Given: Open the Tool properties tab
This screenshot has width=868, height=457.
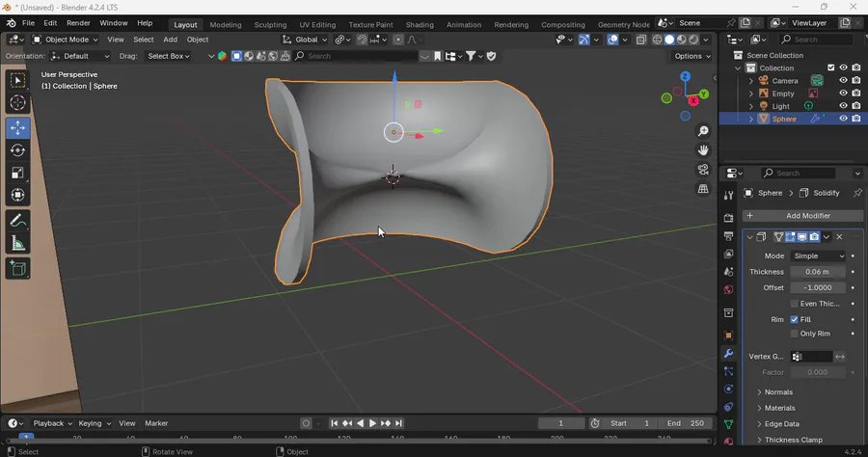Looking at the screenshot, I should 728,195.
